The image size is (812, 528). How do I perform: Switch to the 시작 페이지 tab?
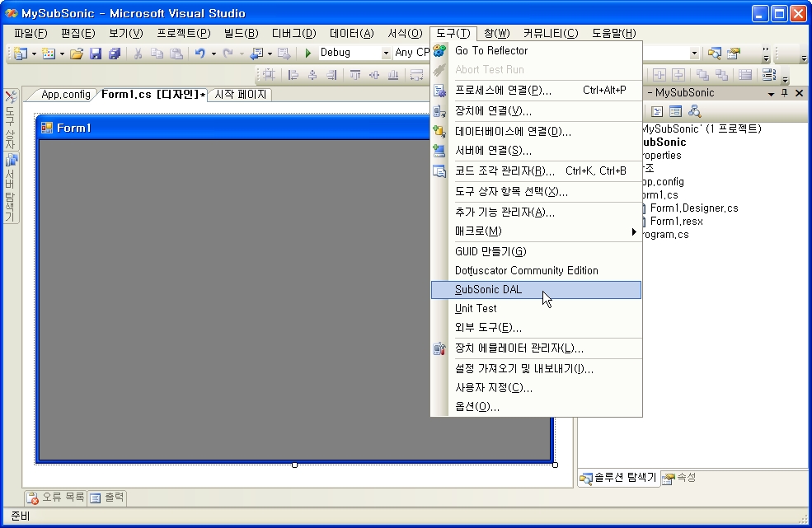coord(240,95)
